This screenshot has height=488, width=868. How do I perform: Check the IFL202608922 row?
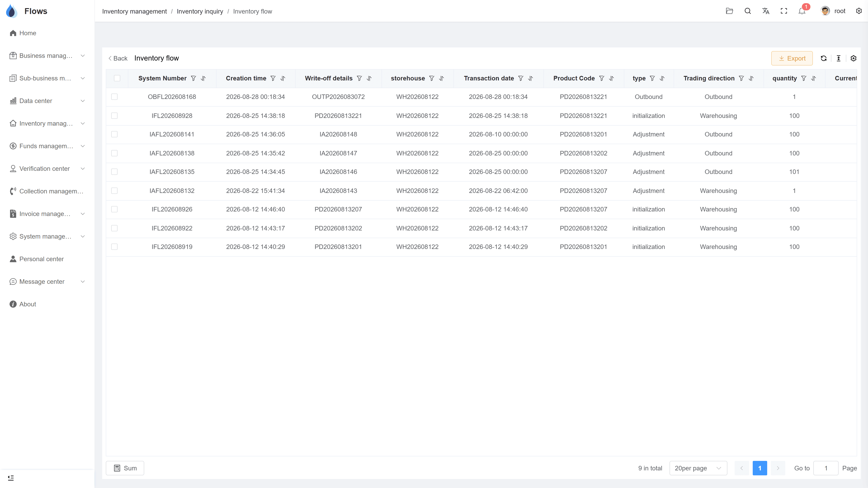click(x=115, y=228)
